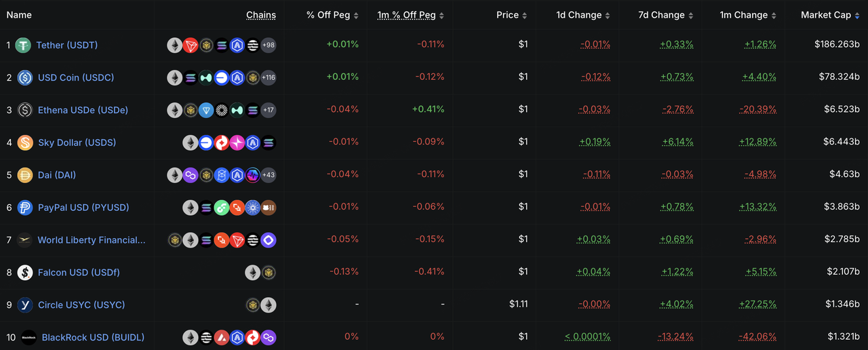Expand the +116 chains badge for USDC
The width and height of the screenshot is (868, 350).
click(x=269, y=77)
